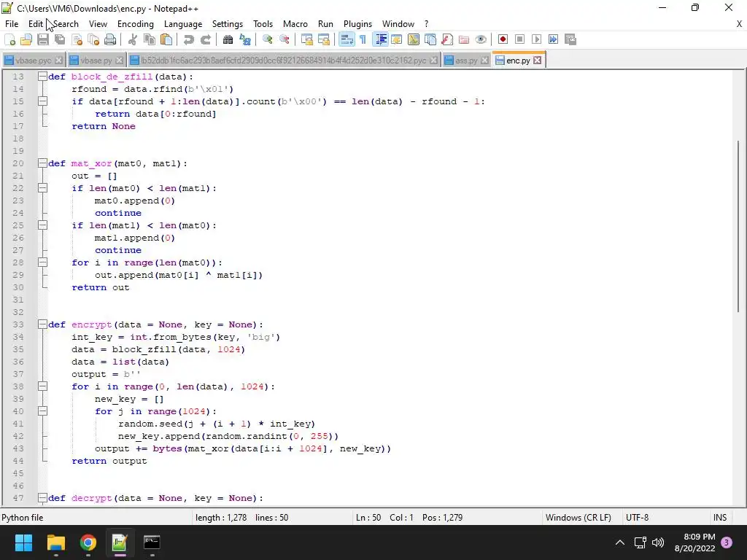Click the Paste toolbar icon
Screen dimensions: 747x560
[x=166, y=39]
